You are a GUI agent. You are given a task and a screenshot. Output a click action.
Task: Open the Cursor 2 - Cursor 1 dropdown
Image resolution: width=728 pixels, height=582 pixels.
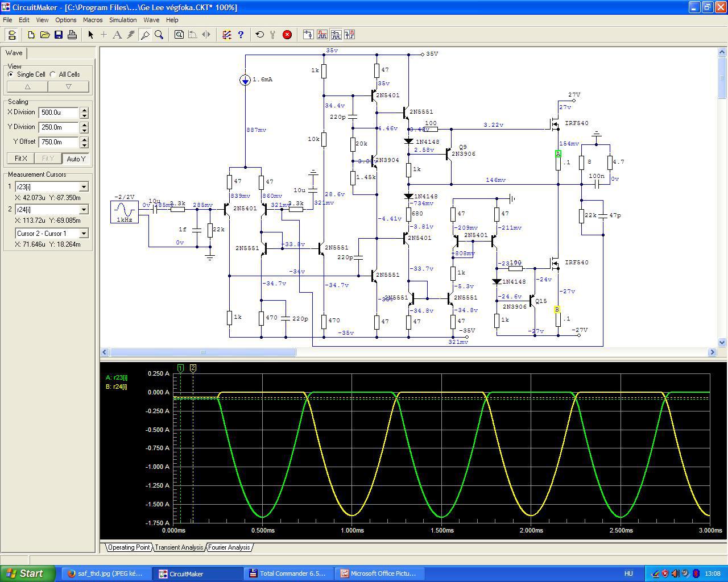pyautogui.click(x=84, y=234)
